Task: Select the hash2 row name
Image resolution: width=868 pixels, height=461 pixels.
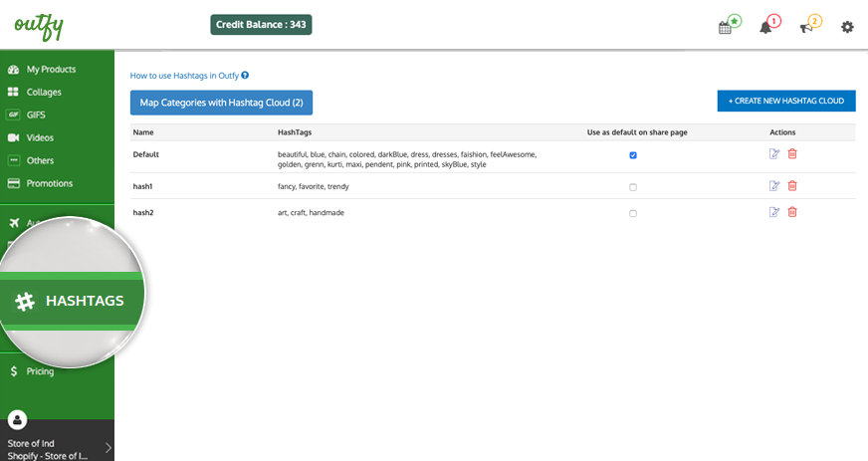Action: coord(143,212)
